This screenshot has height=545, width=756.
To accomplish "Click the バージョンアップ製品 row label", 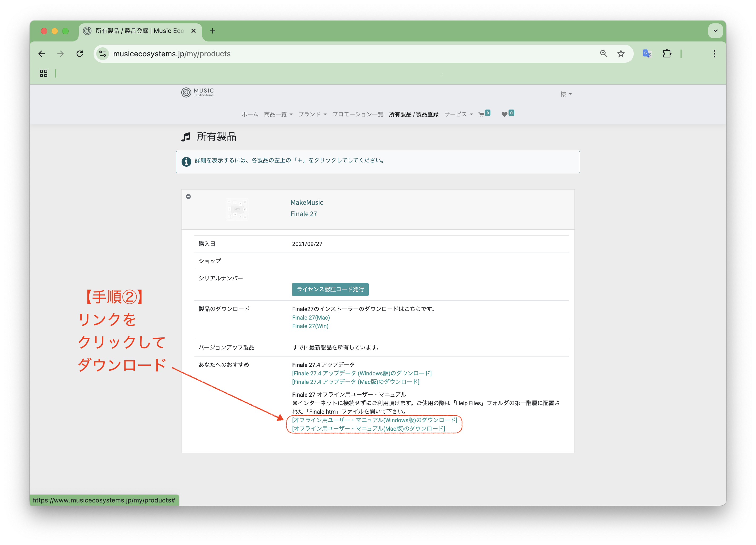I will (x=226, y=348).
